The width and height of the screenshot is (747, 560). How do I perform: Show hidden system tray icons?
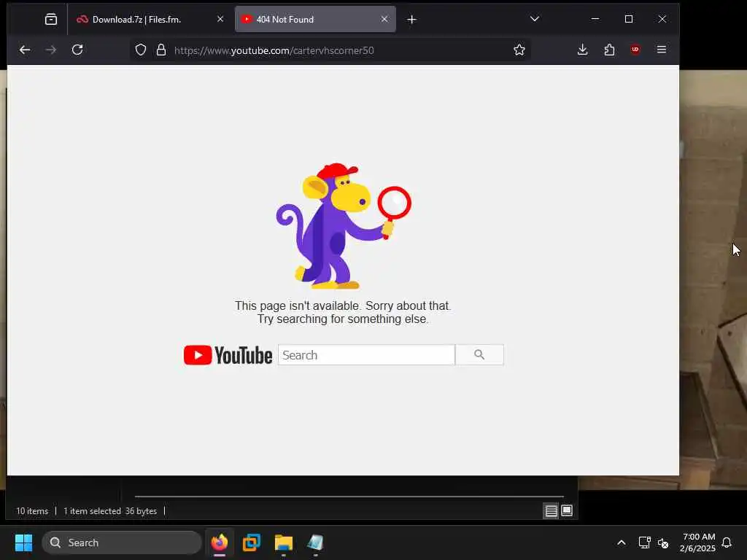click(x=622, y=542)
